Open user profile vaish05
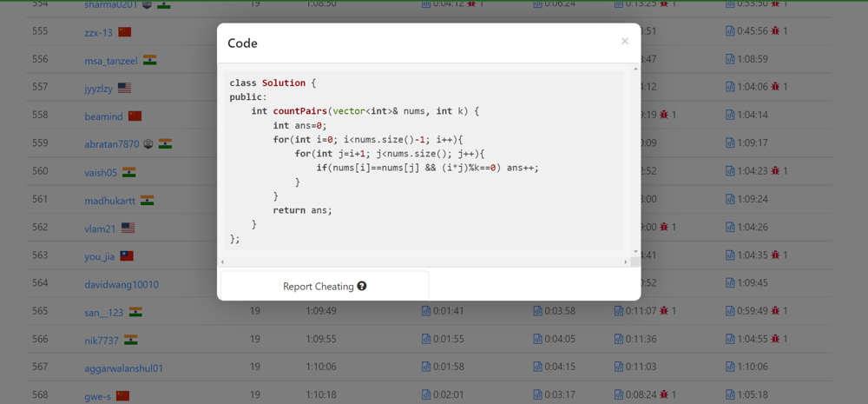This screenshot has width=868, height=404. pos(101,172)
